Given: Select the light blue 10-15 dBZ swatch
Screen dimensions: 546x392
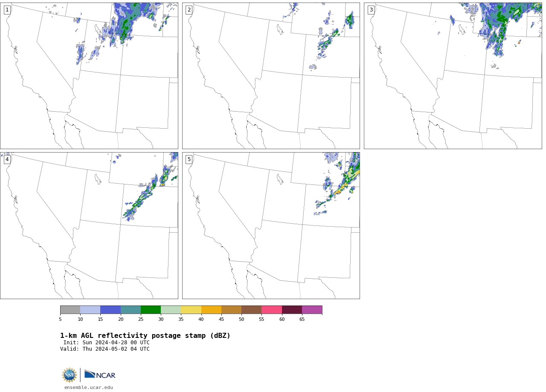Looking at the screenshot, I should coord(90,310).
